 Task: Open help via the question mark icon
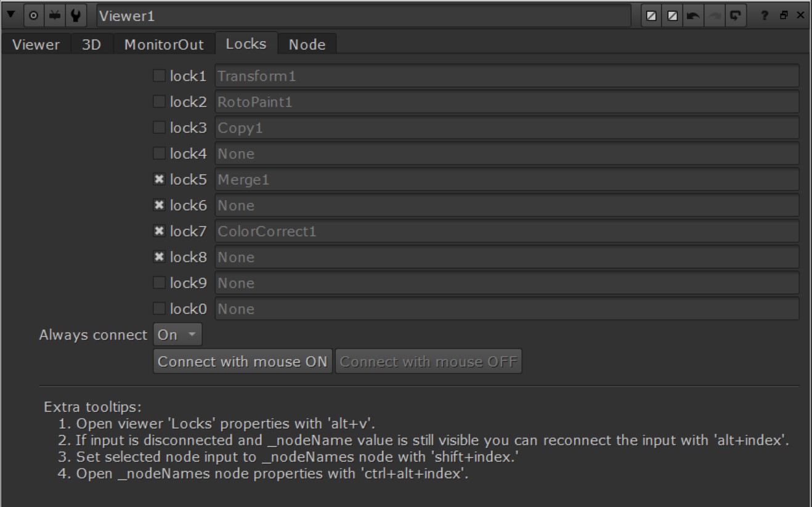[x=765, y=15]
